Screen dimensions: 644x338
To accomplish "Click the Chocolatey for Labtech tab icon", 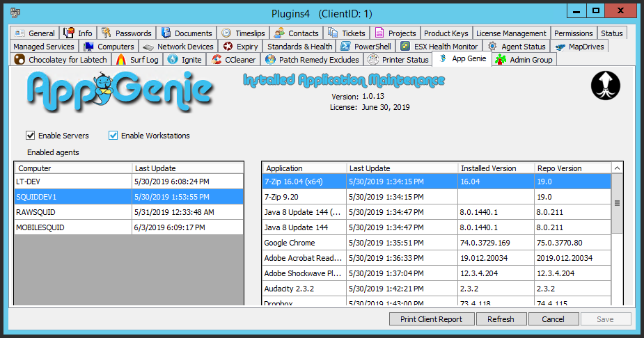I will click(x=18, y=60).
